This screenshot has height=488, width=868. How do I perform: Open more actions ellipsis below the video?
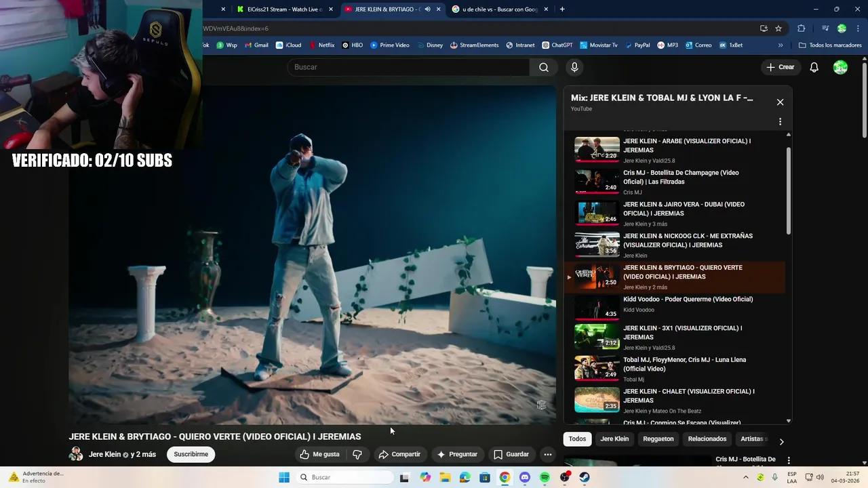[x=547, y=454]
